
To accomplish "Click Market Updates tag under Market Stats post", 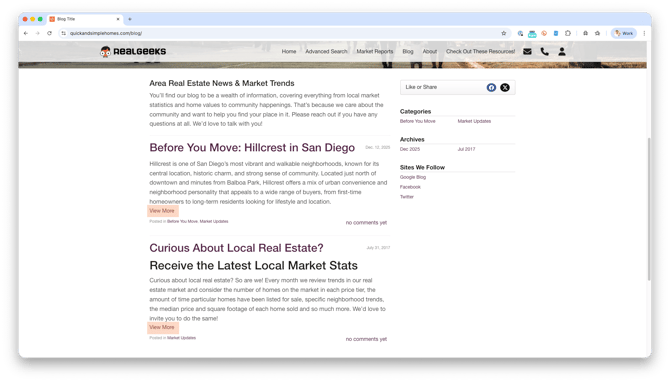I will 182,338.
